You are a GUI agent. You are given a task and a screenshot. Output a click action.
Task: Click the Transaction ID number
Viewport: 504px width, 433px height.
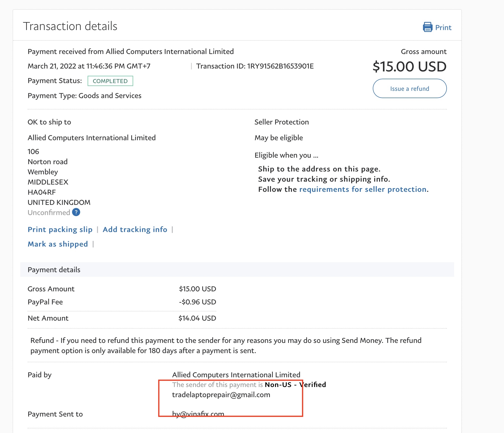coord(280,66)
